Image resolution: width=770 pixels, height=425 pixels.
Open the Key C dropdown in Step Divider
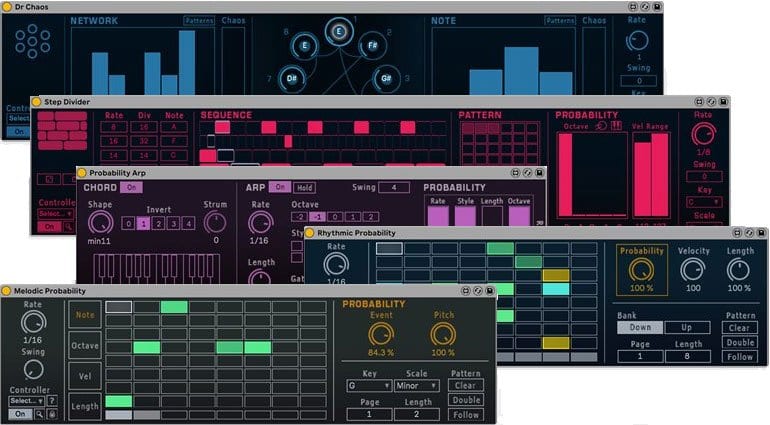(704, 202)
